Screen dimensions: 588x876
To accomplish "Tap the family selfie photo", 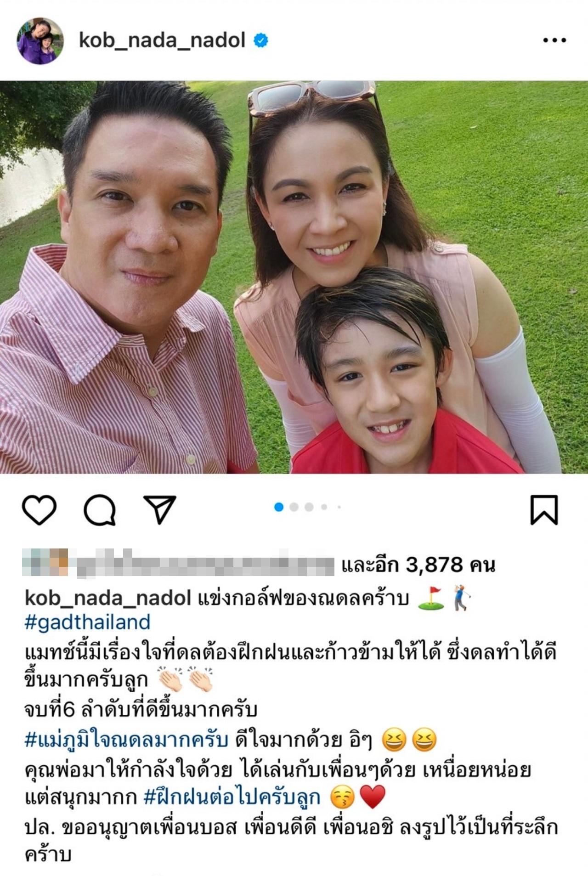I will (294, 277).
